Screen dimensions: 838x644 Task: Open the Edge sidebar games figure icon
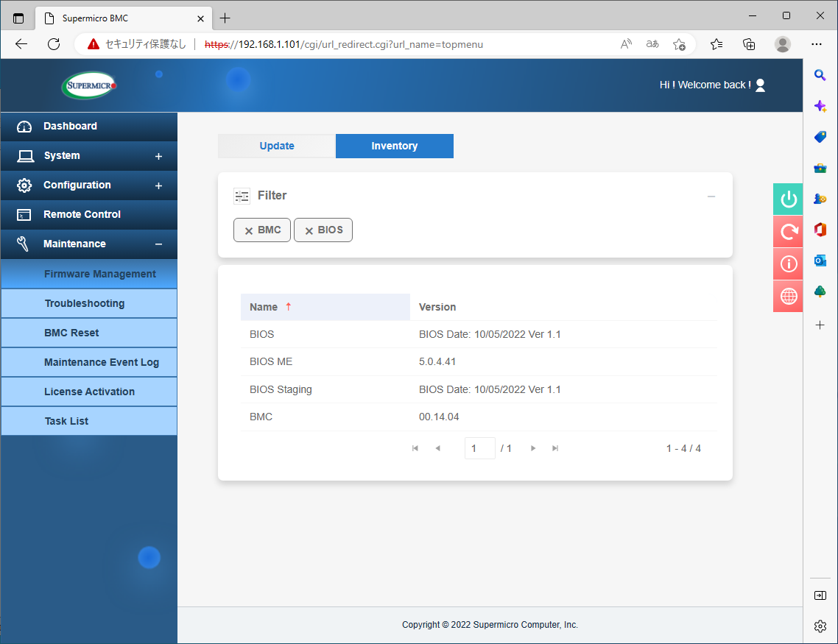click(x=820, y=199)
